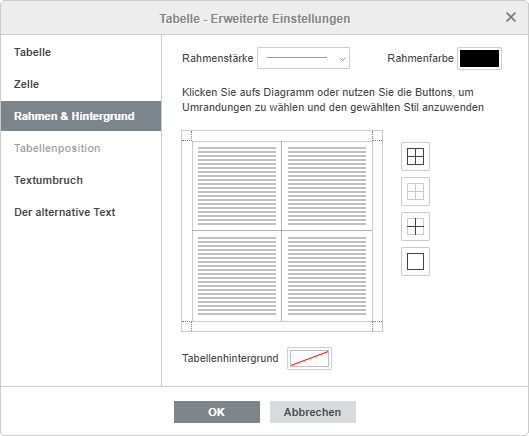The width and height of the screenshot is (529, 436).
Task: Apply no borders preset button
Action: click(415, 192)
